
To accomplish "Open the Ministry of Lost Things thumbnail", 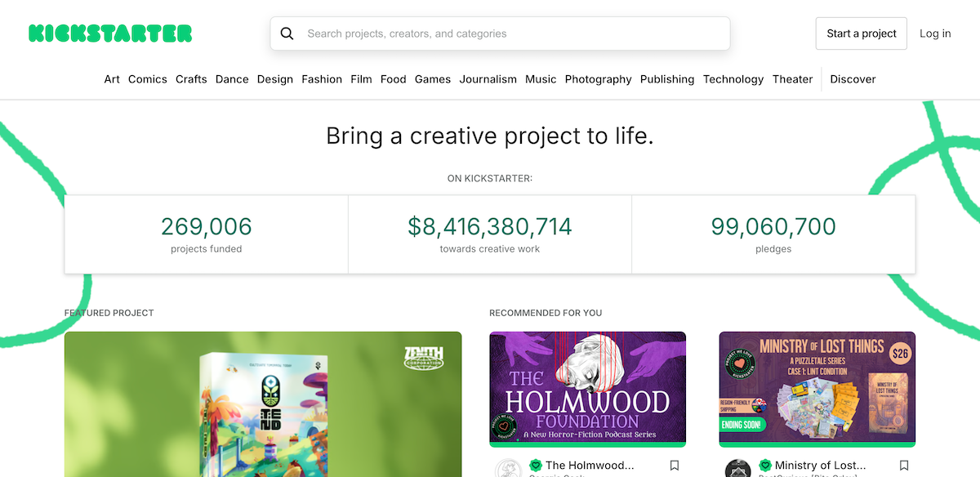I will [x=817, y=389].
